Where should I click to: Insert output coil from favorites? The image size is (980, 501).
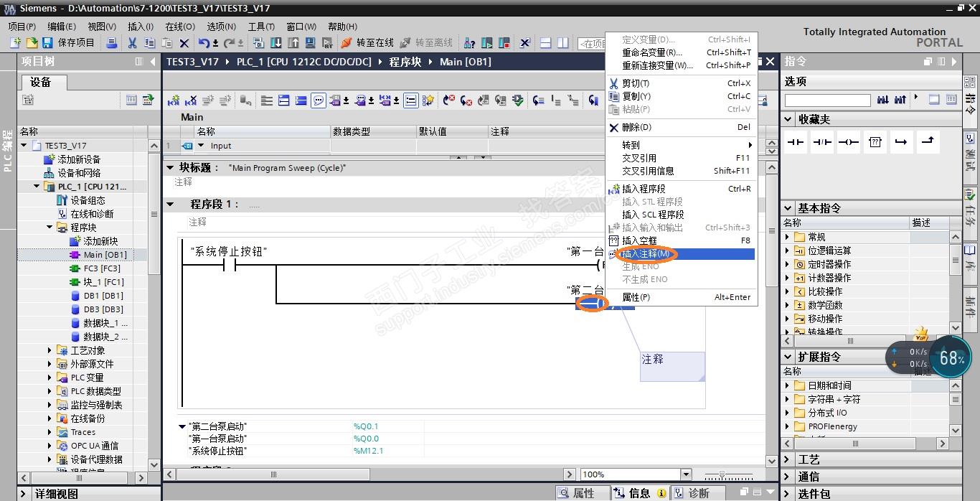(x=849, y=142)
